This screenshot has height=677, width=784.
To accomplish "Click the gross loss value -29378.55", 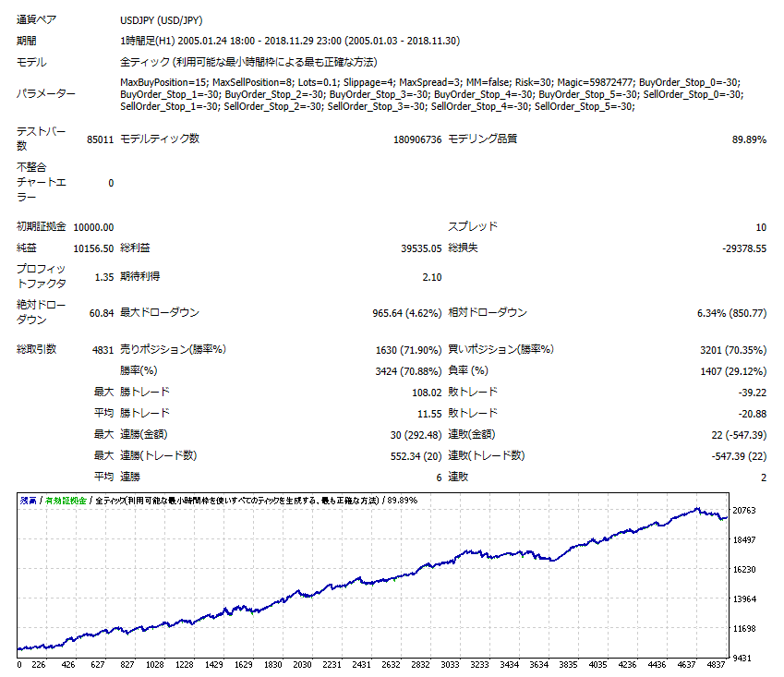I will [744, 248].
